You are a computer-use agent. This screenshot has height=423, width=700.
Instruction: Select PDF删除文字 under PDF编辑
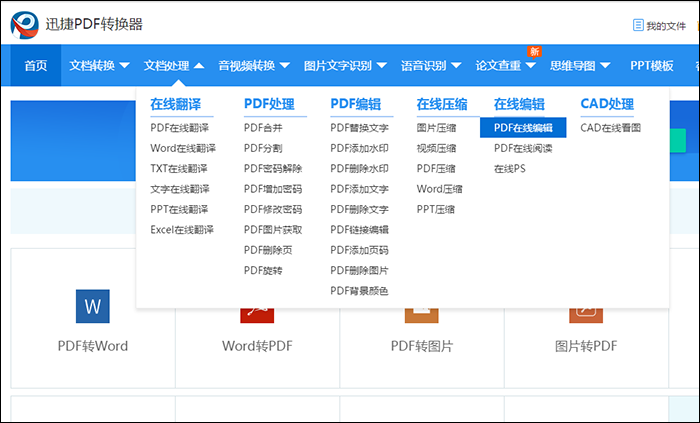[359, 209]
